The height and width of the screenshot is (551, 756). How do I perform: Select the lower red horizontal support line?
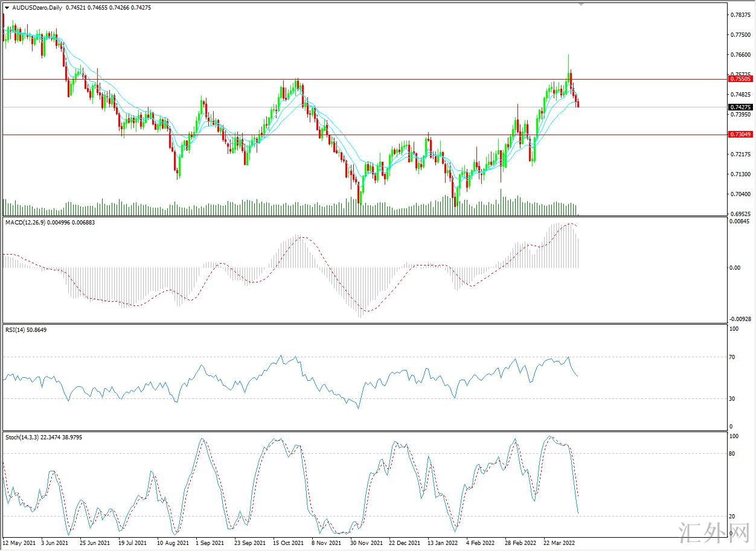point(302,135)
